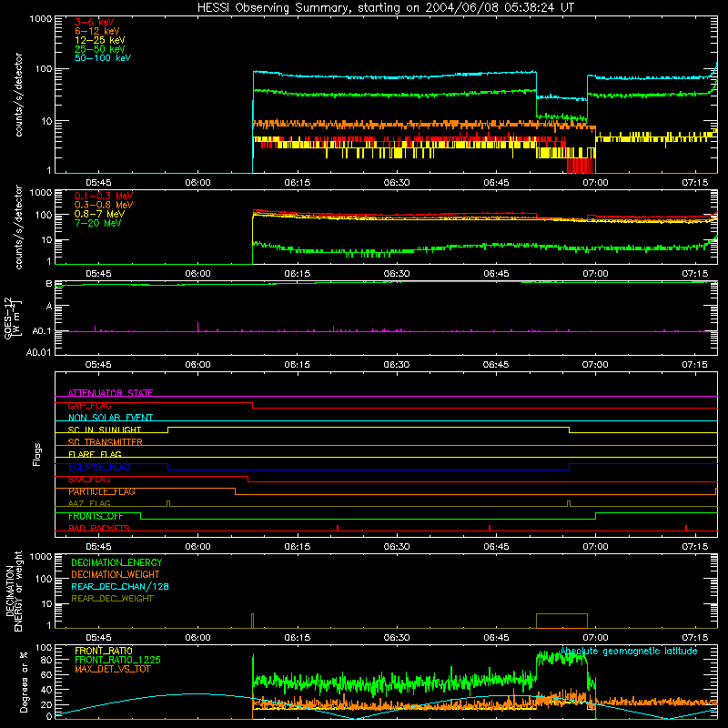Click the GOES magenta spike at 06:00
This screenshot has height=728, width=728.
coord(198,327)
